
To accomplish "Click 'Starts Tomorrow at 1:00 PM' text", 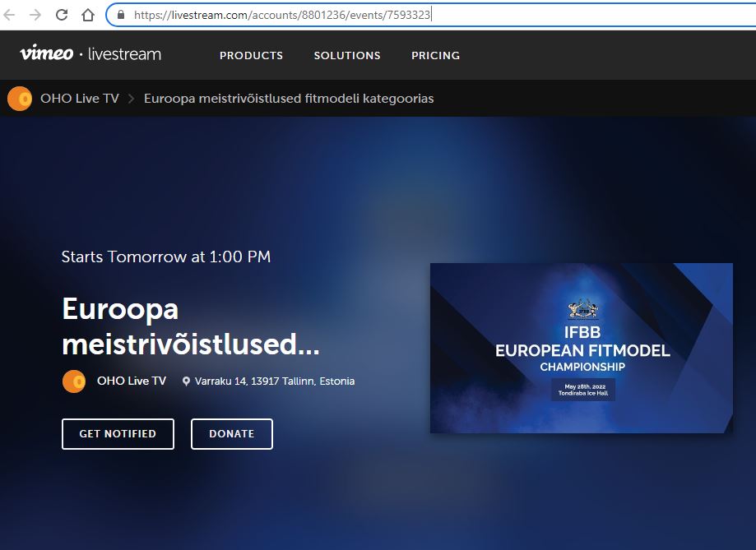I will coord(166,257).
